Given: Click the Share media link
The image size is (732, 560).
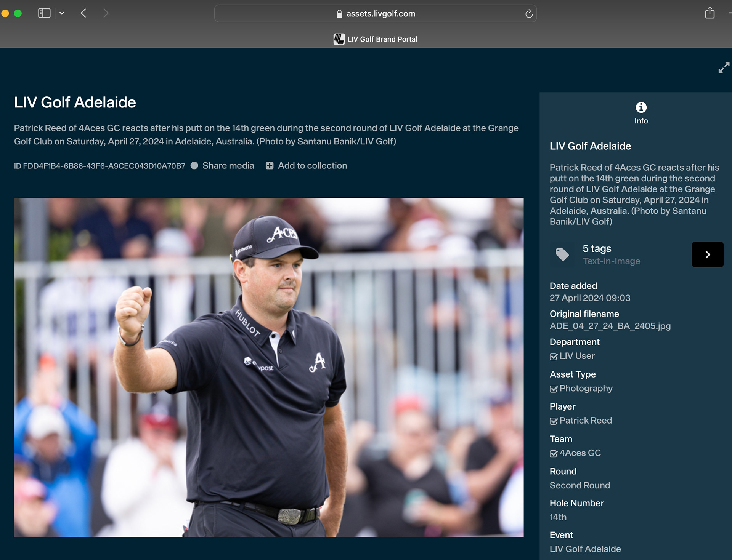Looking at the screenshot, I should tap(228, 166).
